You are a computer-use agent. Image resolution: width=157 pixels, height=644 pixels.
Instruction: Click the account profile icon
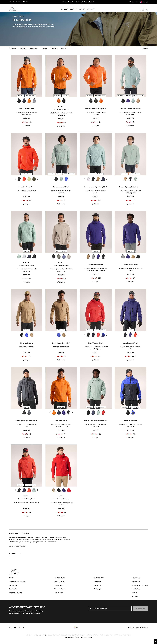143,9
